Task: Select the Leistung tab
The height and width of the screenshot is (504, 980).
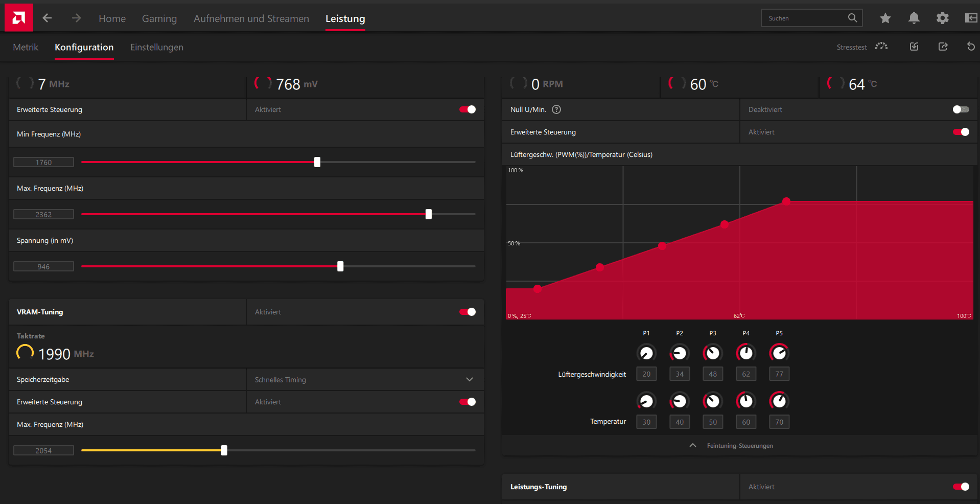Action: [x=345, y=18]
